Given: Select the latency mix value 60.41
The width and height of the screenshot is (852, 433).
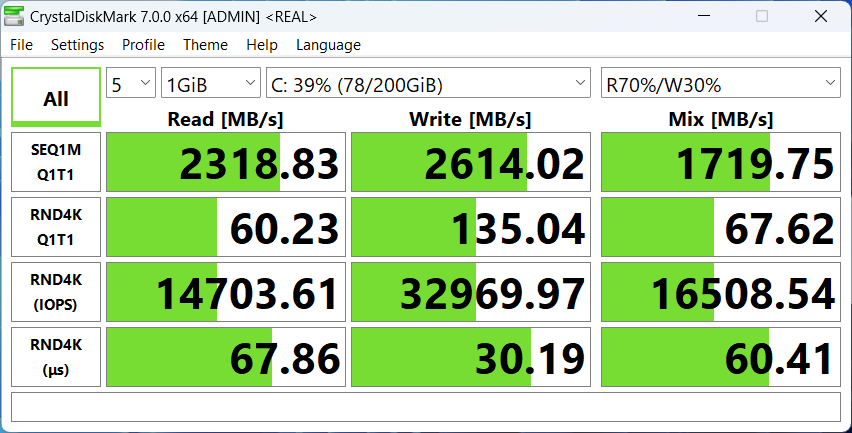Looking at the screenshot, I should pyautogui.click(x=721, y=357).
